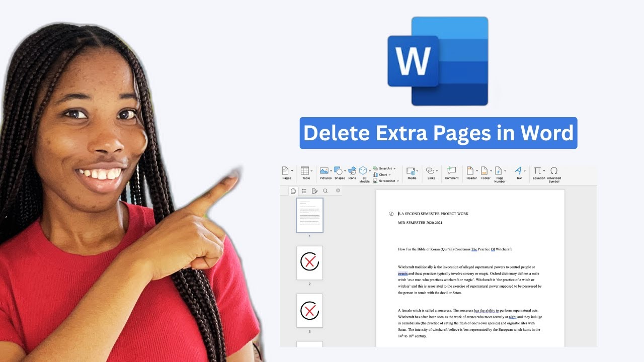This screenshot has height=362, width=644.
Task: Switch to Document Map list tab
Action: coord(304,191)
